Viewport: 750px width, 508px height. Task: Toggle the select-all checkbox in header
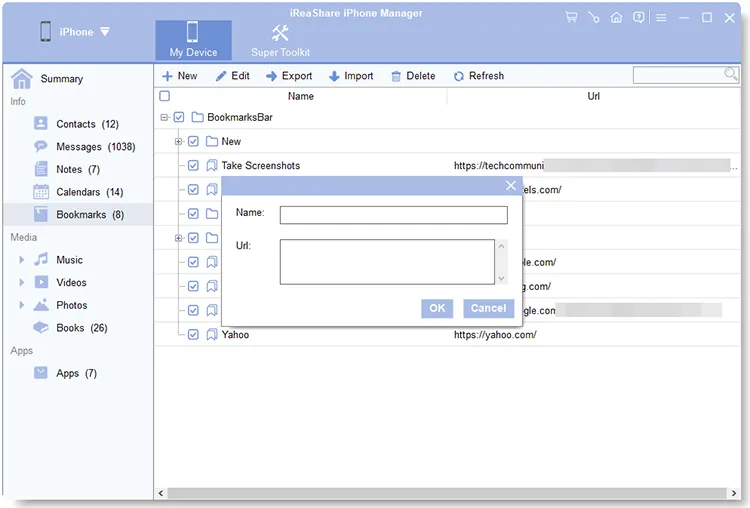[165, 96]
